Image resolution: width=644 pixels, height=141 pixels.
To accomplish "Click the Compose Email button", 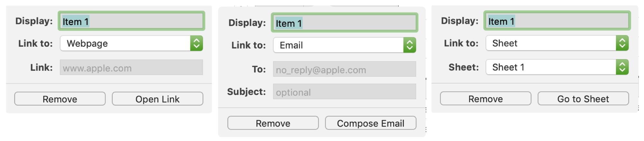I will click(371, 123).
